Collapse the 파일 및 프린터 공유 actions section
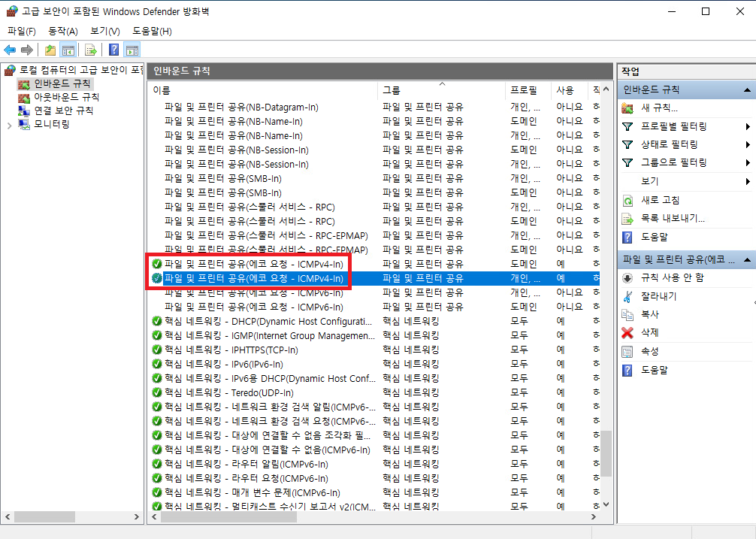The image size is (756, 539). [747, 260]
